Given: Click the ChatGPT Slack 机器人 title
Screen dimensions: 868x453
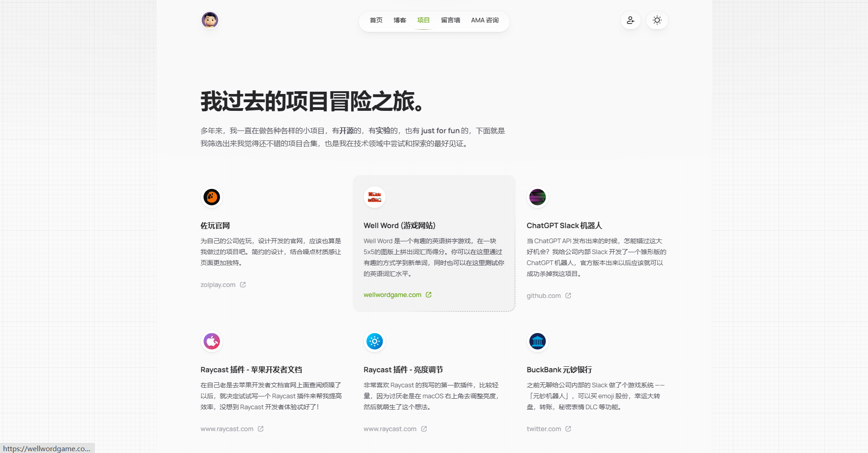Looking at the screenshot, I should [564, 226].
